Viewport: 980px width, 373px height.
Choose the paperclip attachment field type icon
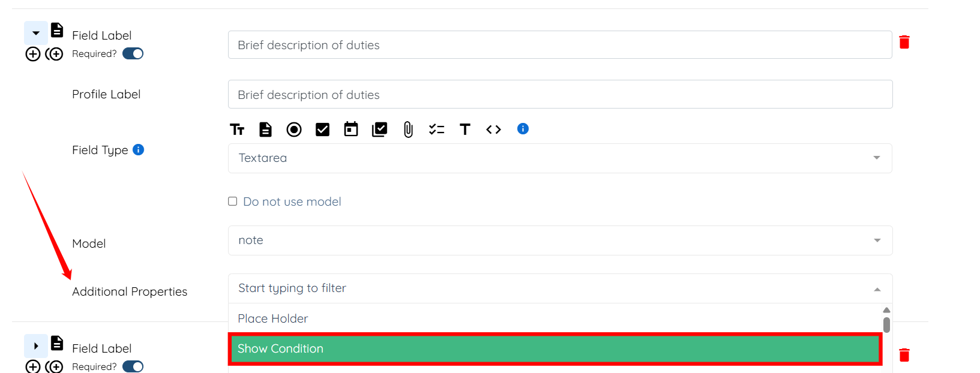pos(408,130)
